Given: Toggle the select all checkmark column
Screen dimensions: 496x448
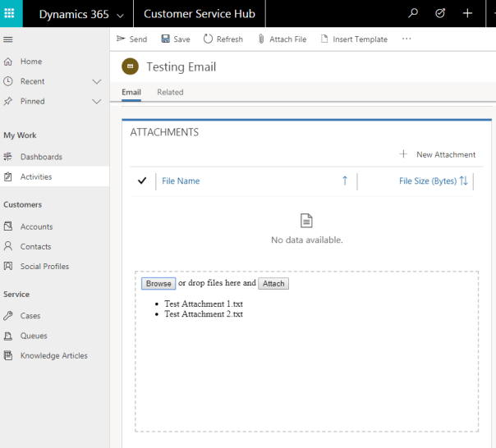Looking at the screenshot, I should coord(142,181).
